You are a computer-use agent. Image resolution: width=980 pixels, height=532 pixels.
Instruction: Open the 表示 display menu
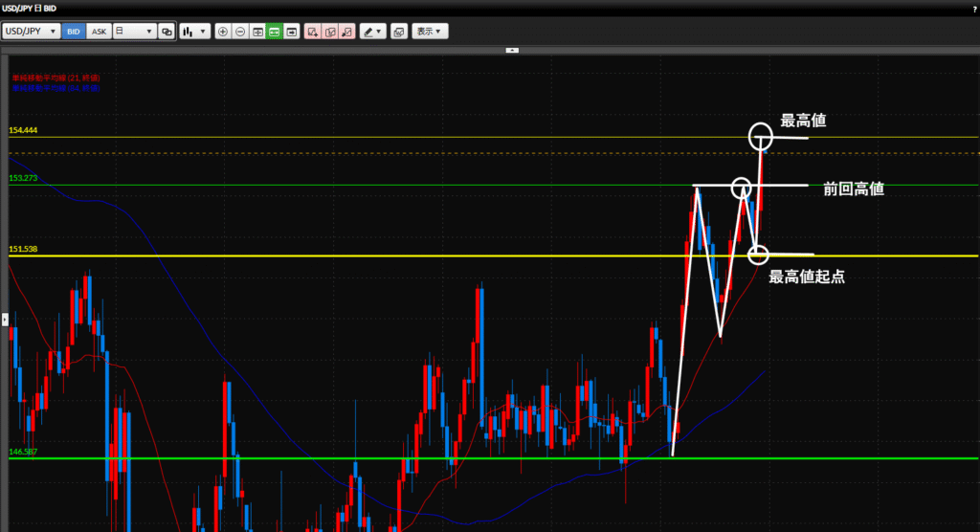point(430,32)
